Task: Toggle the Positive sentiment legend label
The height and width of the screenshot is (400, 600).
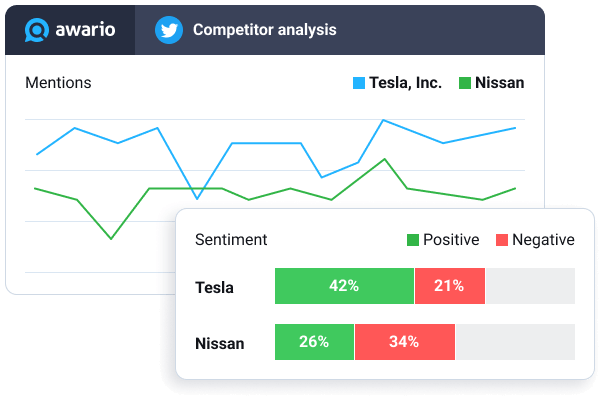Action: point(451,240)
